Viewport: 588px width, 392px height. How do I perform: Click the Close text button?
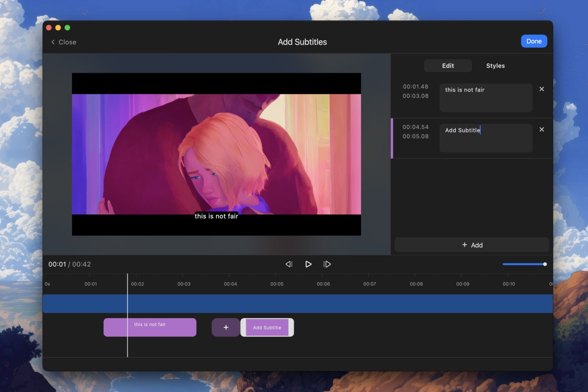67,42
